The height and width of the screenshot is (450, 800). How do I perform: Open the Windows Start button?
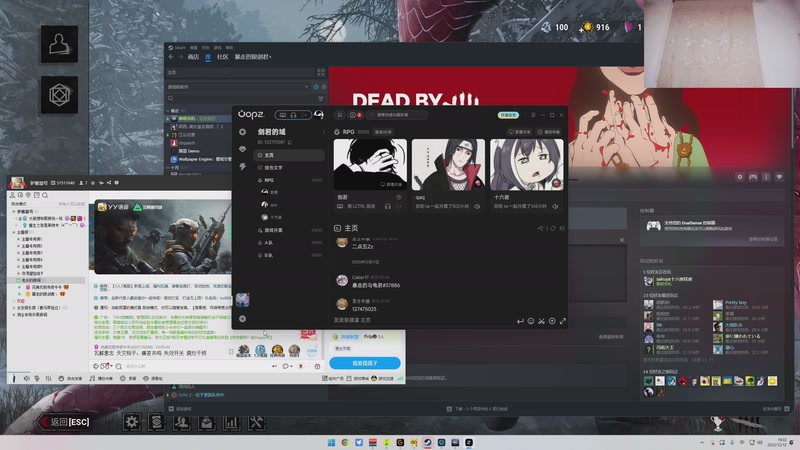pos(331,442)
